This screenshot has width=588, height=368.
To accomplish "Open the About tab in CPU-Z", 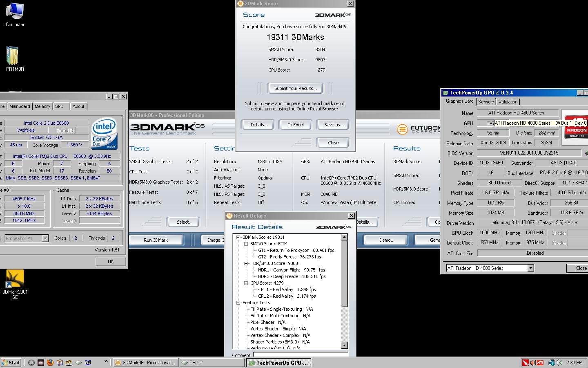I will pyautogui.click(x=78, y=106).
